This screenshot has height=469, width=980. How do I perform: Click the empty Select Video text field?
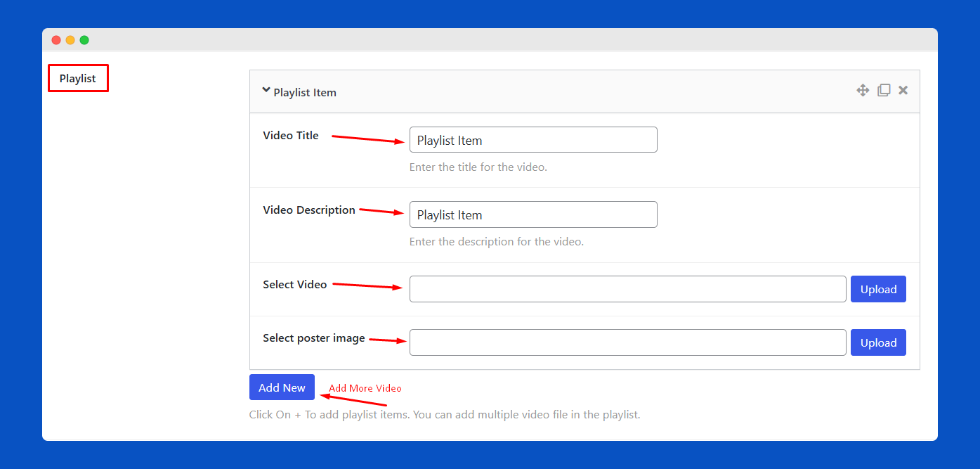point(627,289)
